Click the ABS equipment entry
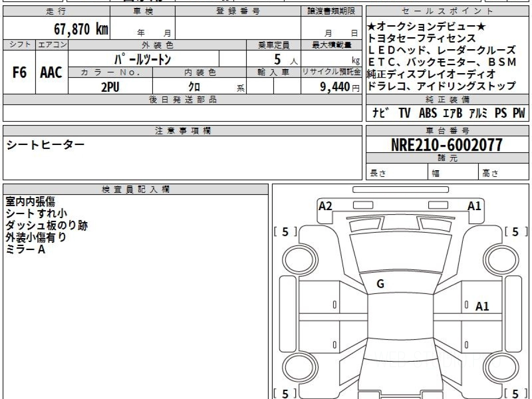Viewport: 532px width, 399px height. click(427, 113)
